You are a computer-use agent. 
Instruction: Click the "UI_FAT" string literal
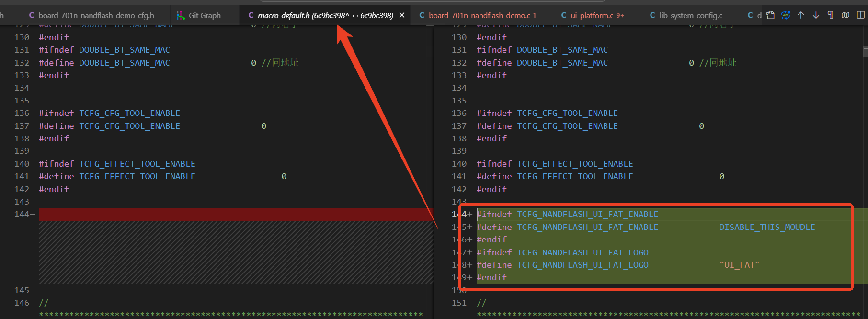739,265
